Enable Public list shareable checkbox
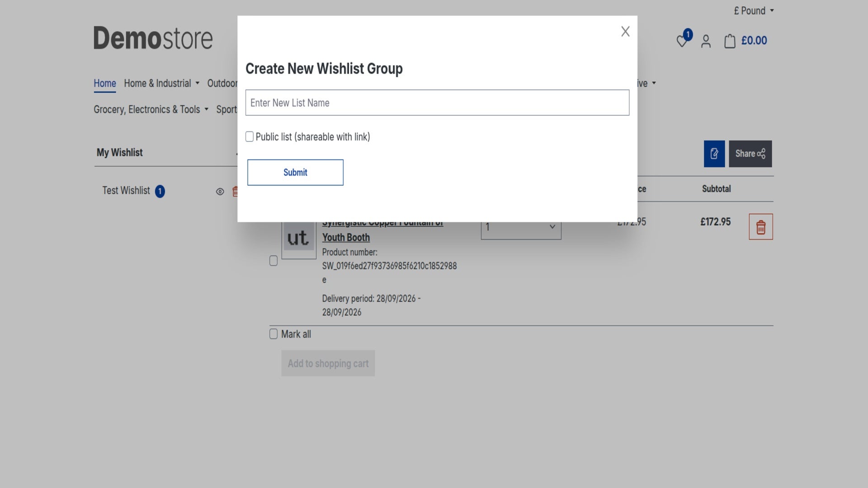Viewport: 868px width, 488px height. point(250,137)
